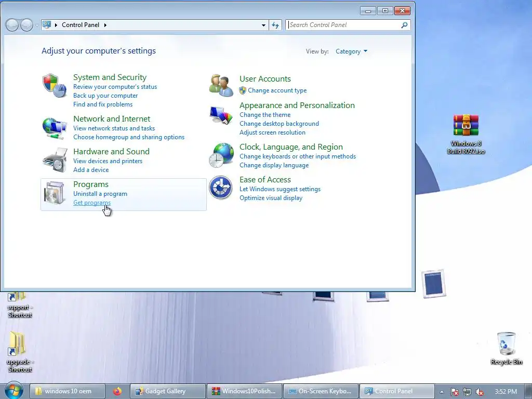The height and width of the screenshot is (399, 532).
Task: Select the Windows 8 Build 8092.iso desktop icon
Action: pos(466,134)
